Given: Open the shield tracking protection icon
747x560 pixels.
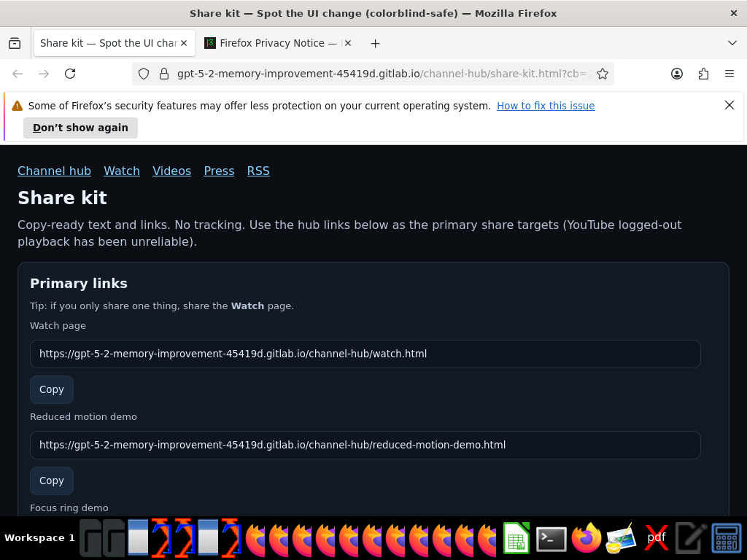Looking at the screenshot, I should pyautogui.click(x=144, y=74).
